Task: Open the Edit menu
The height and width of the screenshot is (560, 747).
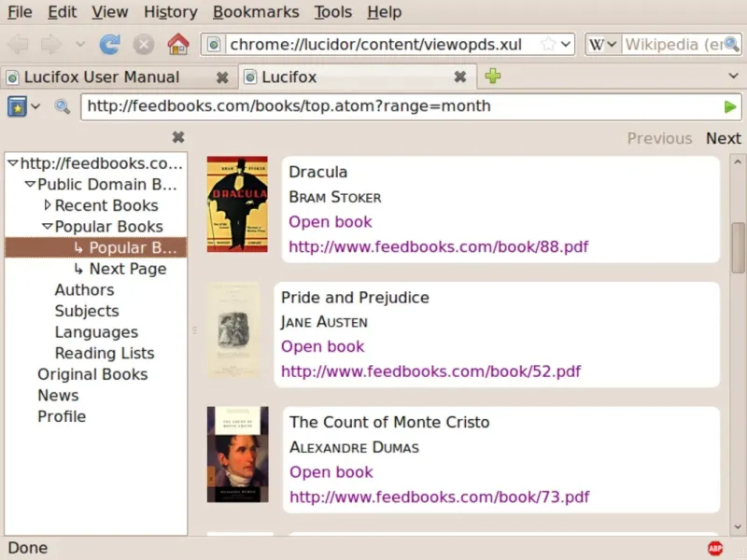Action: [62, 12]
